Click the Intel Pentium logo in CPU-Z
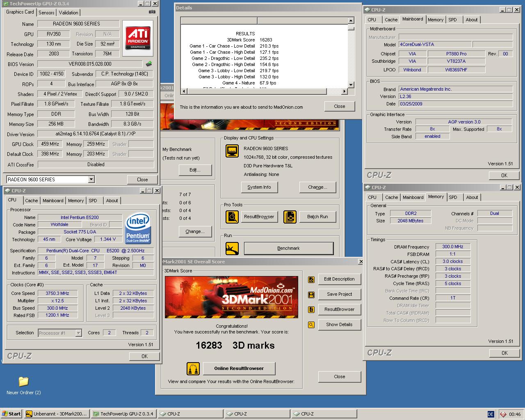 (x=138, y=228)
